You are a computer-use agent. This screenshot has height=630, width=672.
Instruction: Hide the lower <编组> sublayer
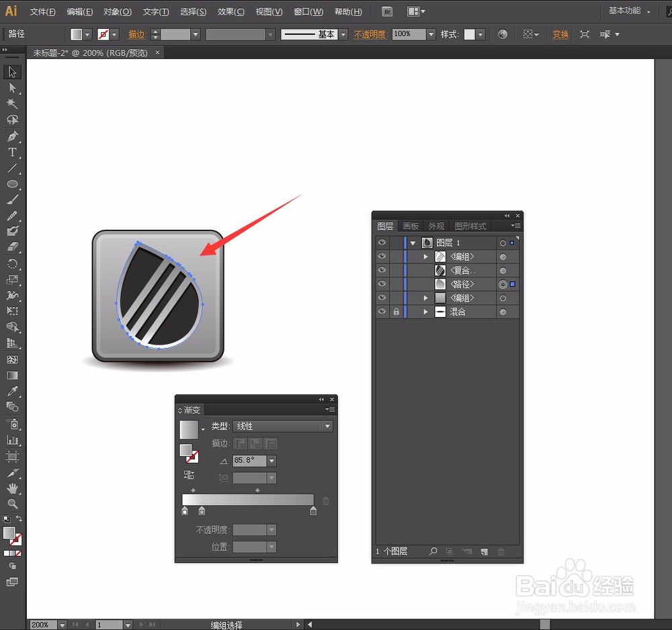[x=382, y=298]
